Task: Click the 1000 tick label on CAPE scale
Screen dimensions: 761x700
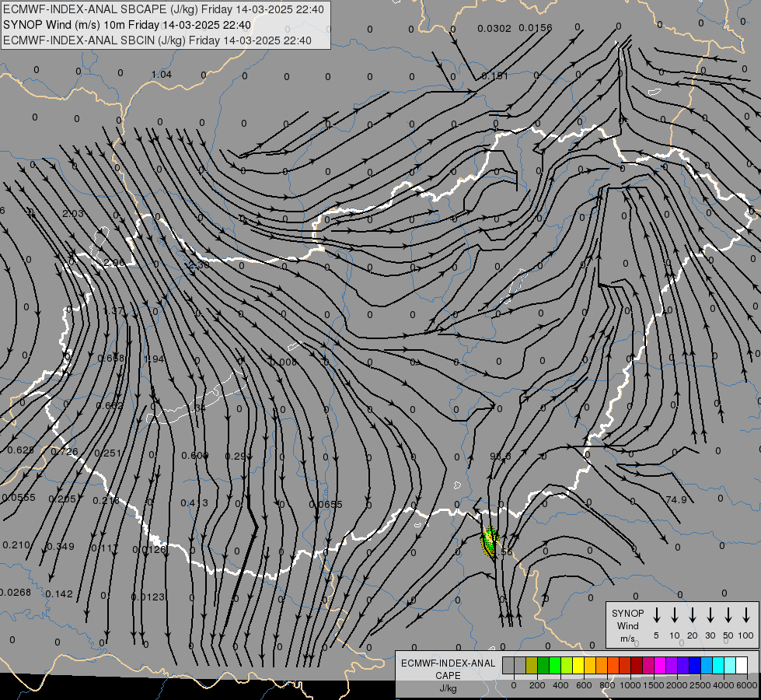Action: pos(630,685)
